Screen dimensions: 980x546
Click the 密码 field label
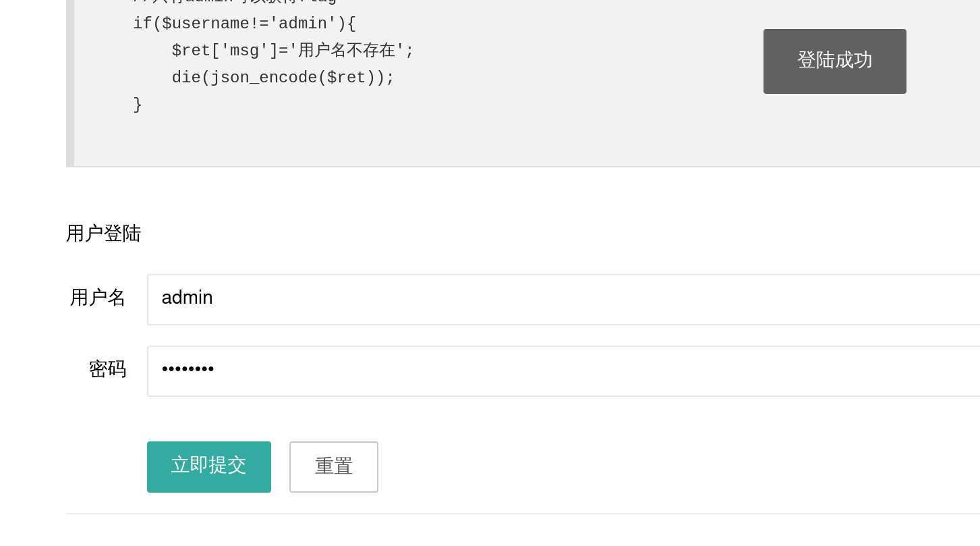pyautogui.click(x=107, y=369)
